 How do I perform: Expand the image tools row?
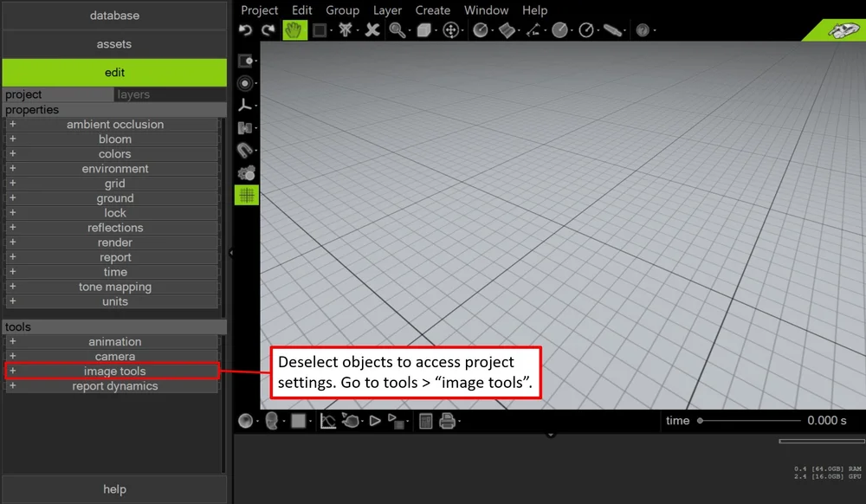point(111,371)
